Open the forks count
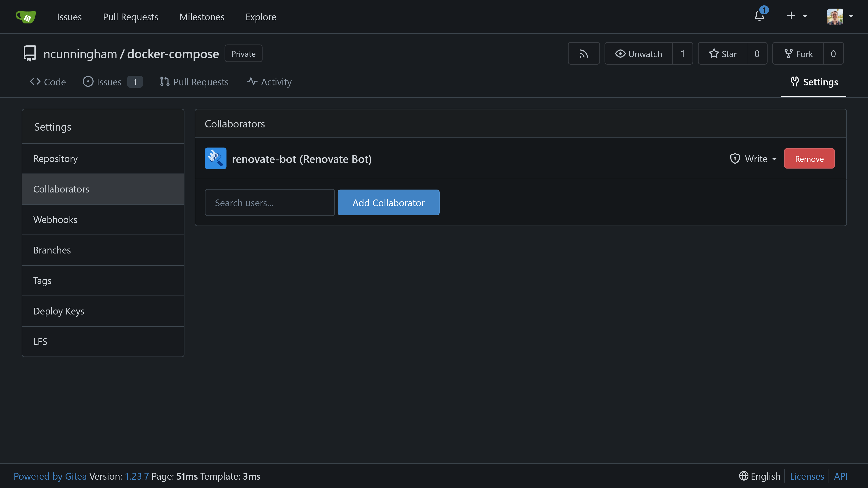Screen dimensions: 868x488 pos(833,54)
